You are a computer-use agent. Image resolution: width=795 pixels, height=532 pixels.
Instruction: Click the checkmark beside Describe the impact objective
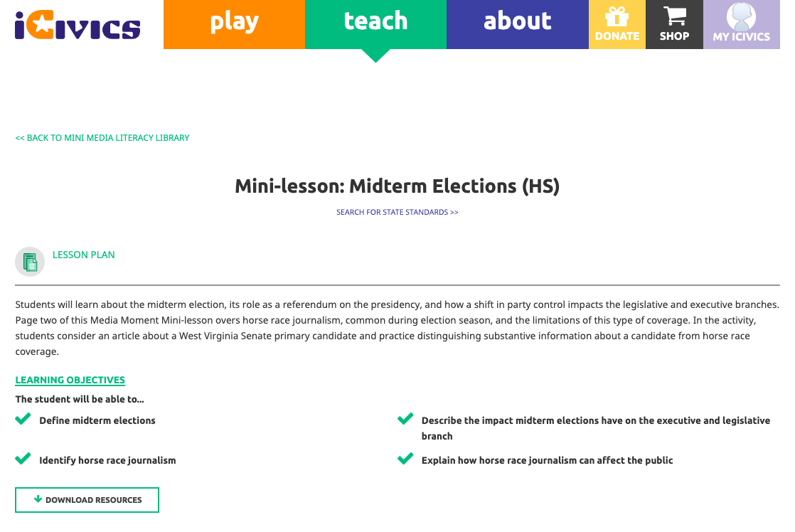[x=405, y=418]
